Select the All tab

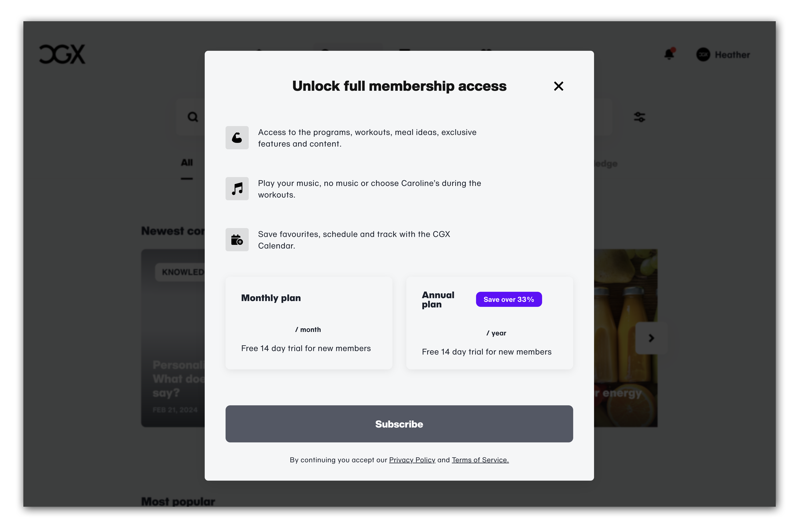pos(187,163)
